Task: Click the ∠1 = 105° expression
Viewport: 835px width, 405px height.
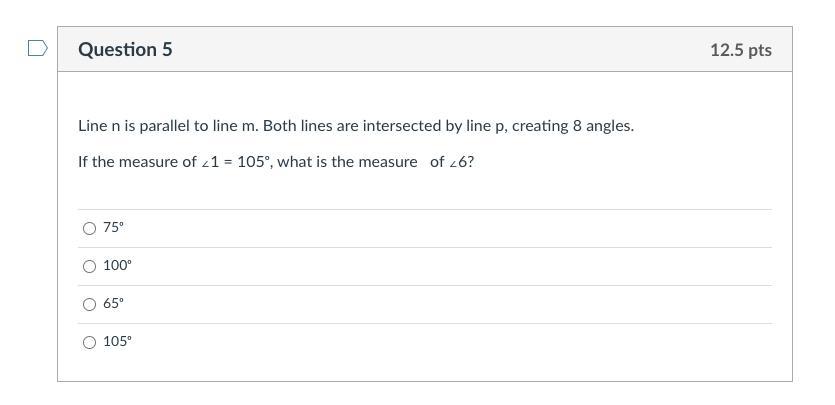Action: 234,162
